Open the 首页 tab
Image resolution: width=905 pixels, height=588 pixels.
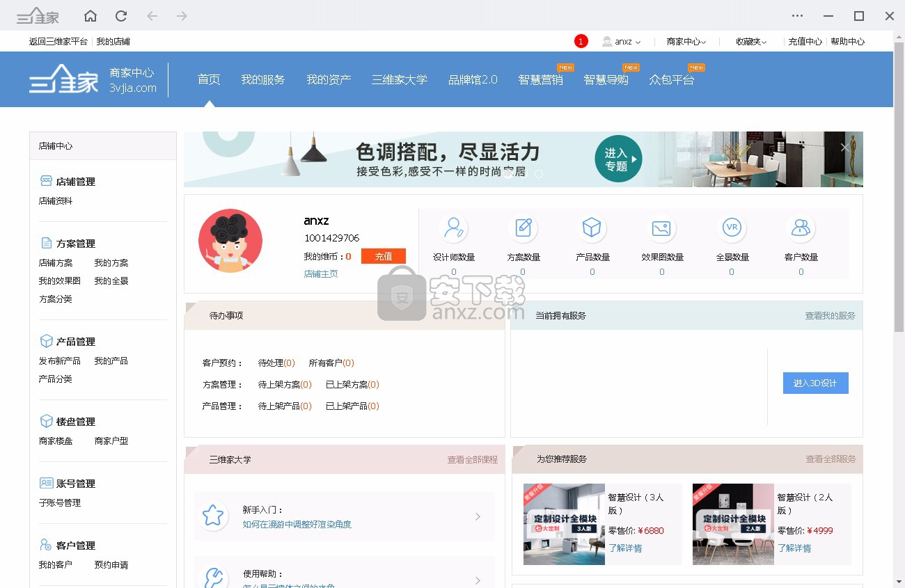click(209, 79)
